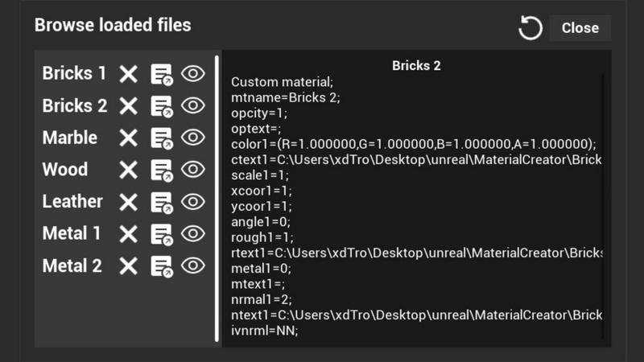The image size is (644, 362).
Task: Remove Metal 2 using its X icon
Action: (128, 266)
